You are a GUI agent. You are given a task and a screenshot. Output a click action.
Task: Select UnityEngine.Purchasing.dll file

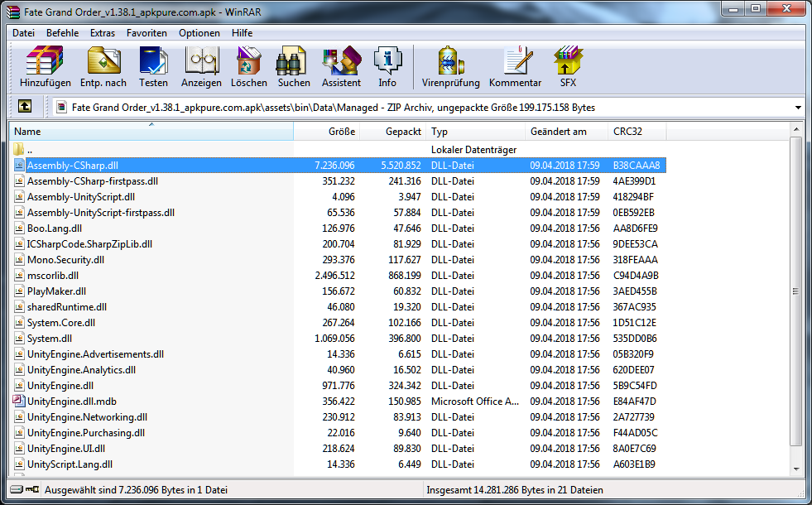click(x=86, y=432)
